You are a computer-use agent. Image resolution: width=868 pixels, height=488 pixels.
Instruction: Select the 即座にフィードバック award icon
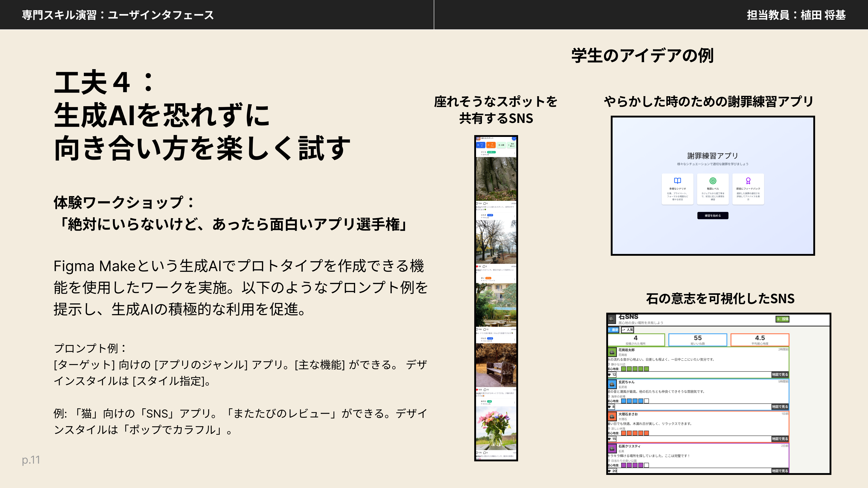pyautogui.click(x=748, y=181)
